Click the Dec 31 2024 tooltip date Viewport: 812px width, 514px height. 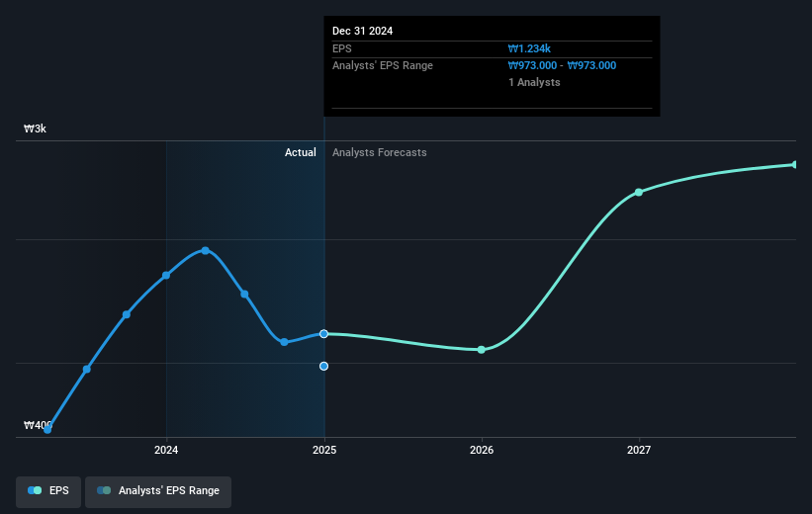coord(363,31)
